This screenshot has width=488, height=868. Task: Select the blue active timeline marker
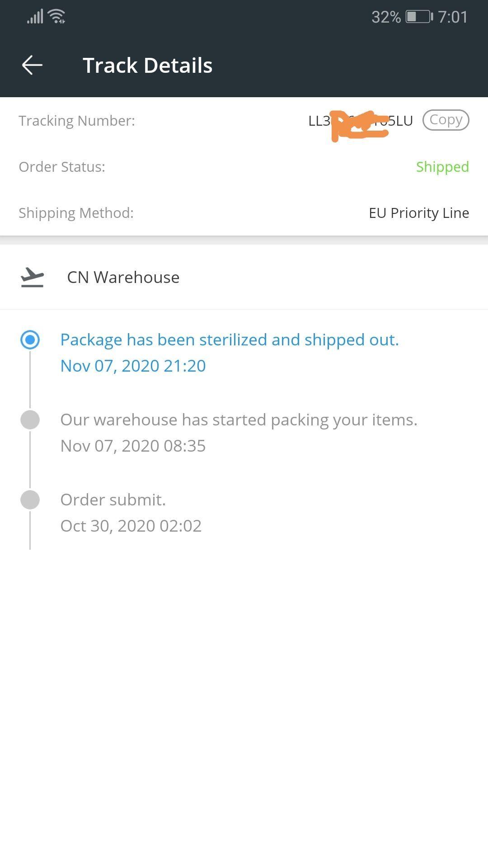click(x=30, y=340)
